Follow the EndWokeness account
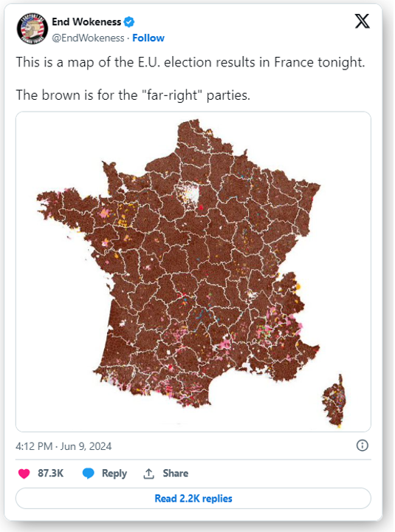Viewport: 395px width, 532px height. pyautogui.click(x=148, y=38)
